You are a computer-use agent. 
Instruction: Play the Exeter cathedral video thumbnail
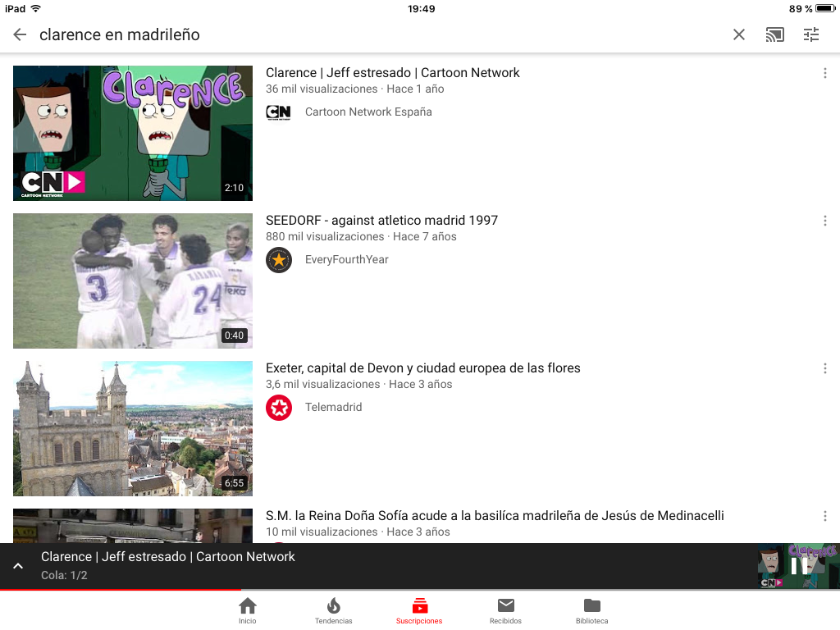(x=133, y=428)
